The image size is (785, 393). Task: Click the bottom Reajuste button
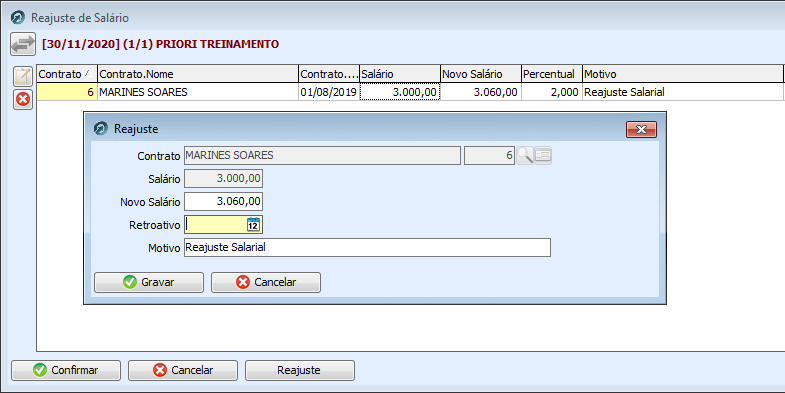tap(300, 370)
